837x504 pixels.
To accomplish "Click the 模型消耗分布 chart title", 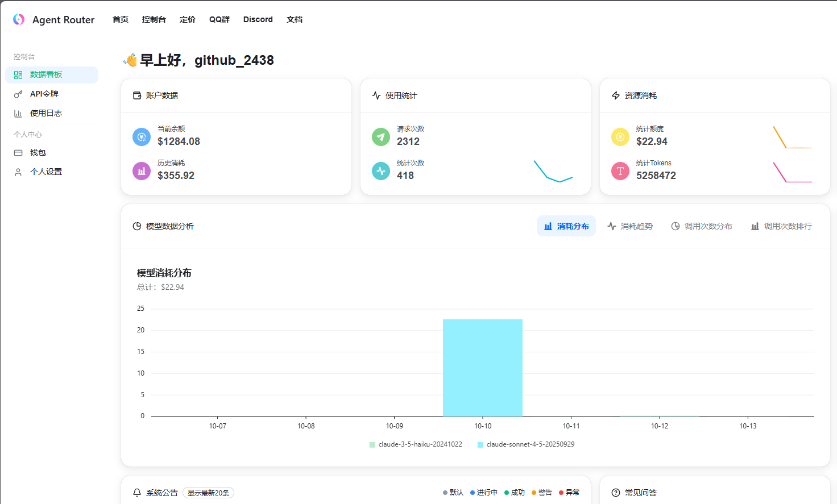I will point(164,273).
